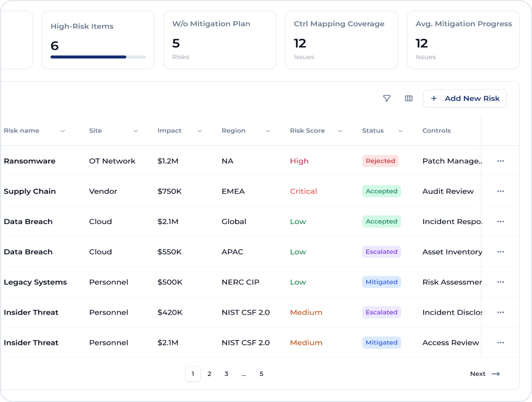This screenshot has width=532, height=402.
Task: Open the actions menu for the Legacy Systems row
Action: 500,282
